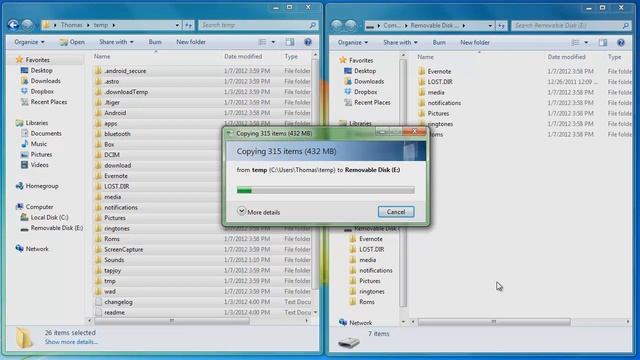Sort by Name column in temp window
640x360 pixels.
[102, 56]
